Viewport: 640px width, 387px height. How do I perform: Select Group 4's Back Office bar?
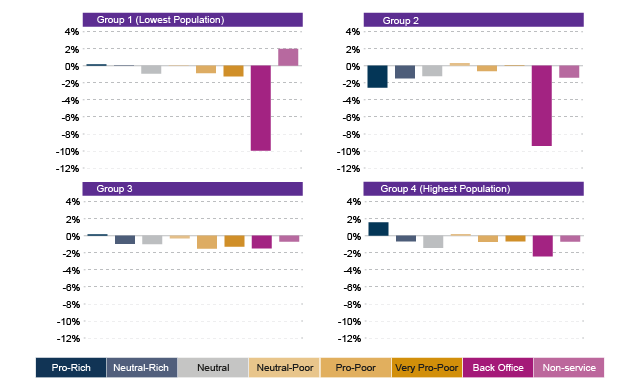543,246
